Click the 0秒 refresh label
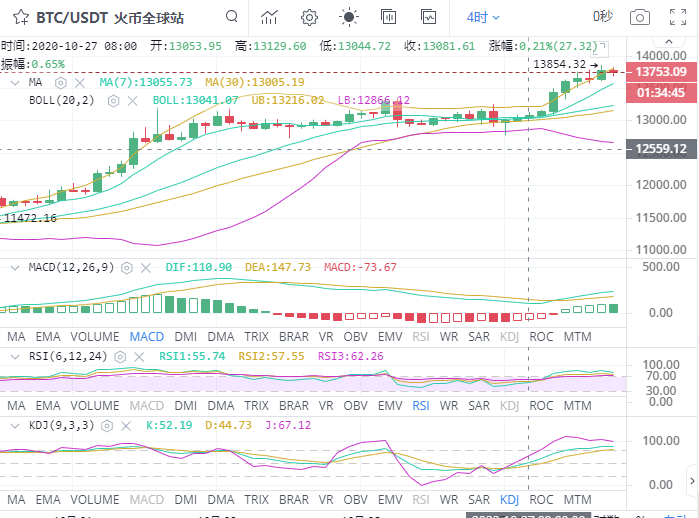This screenshot has height=518, width=699. (603, 17)
